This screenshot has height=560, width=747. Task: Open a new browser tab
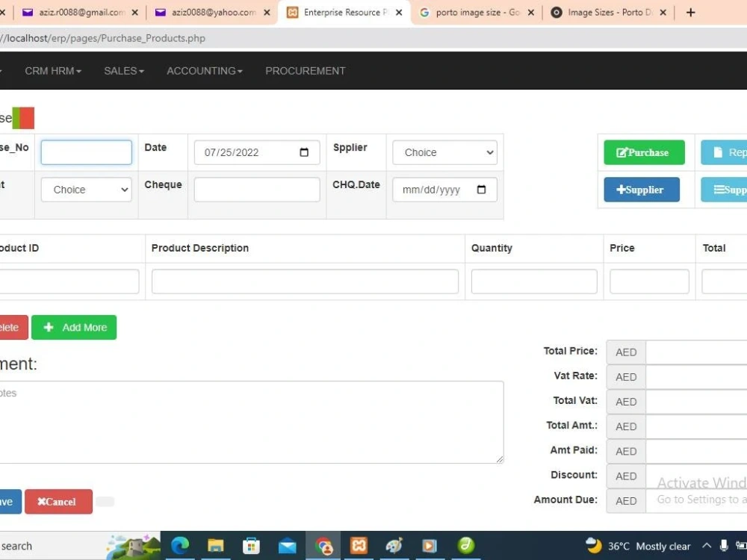coord(691,13)
